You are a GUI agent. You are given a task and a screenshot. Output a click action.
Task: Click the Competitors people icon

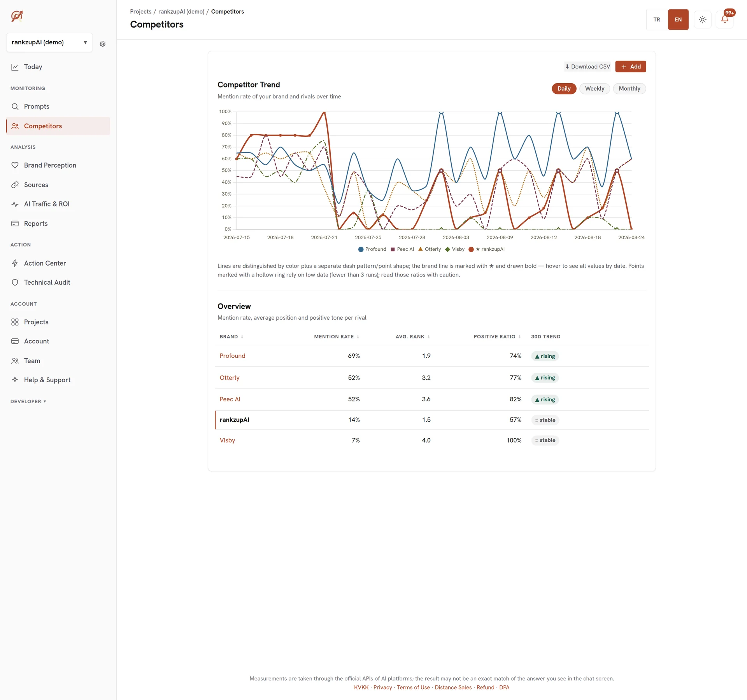[15, 126]
